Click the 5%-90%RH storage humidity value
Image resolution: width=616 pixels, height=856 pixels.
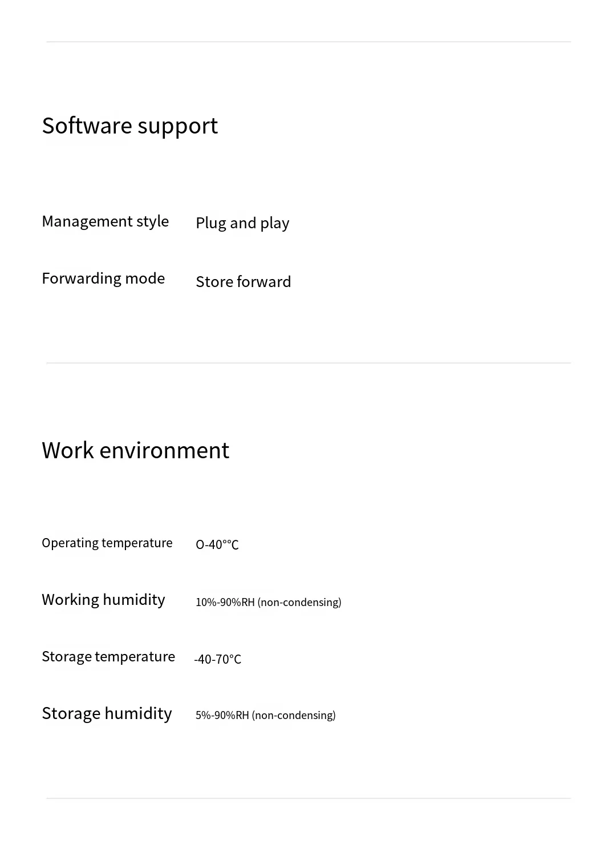click(x=222, y=716)
